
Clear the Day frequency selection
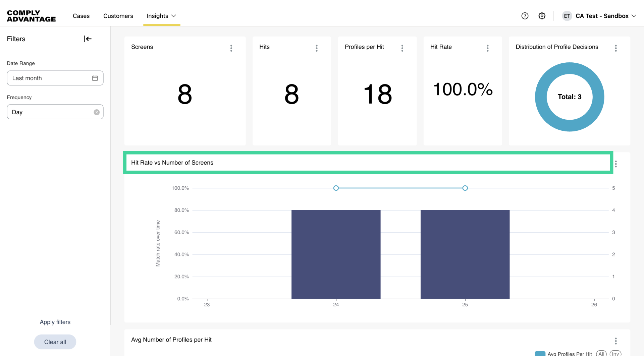coord(97,112)
